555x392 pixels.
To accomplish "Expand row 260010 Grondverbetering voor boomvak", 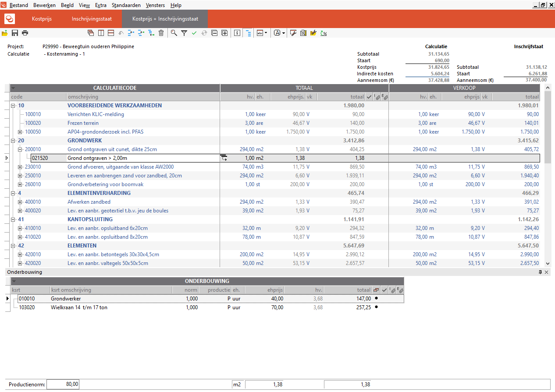I will 20,184.
